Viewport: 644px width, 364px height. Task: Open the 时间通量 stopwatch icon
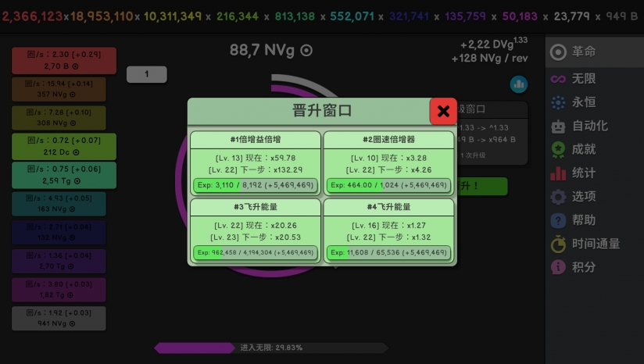pyautogui.click(x=558, y=244)
